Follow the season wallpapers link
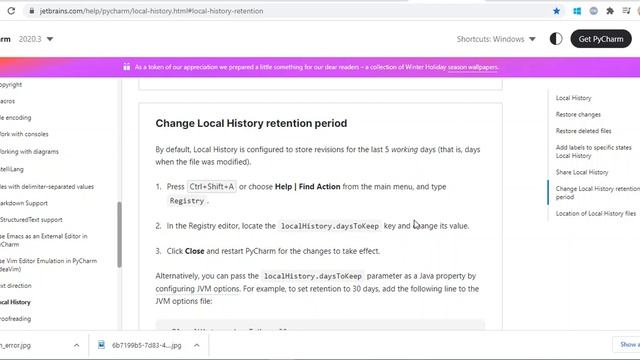This screenshot has width=640, height=360. click(473, 67)
